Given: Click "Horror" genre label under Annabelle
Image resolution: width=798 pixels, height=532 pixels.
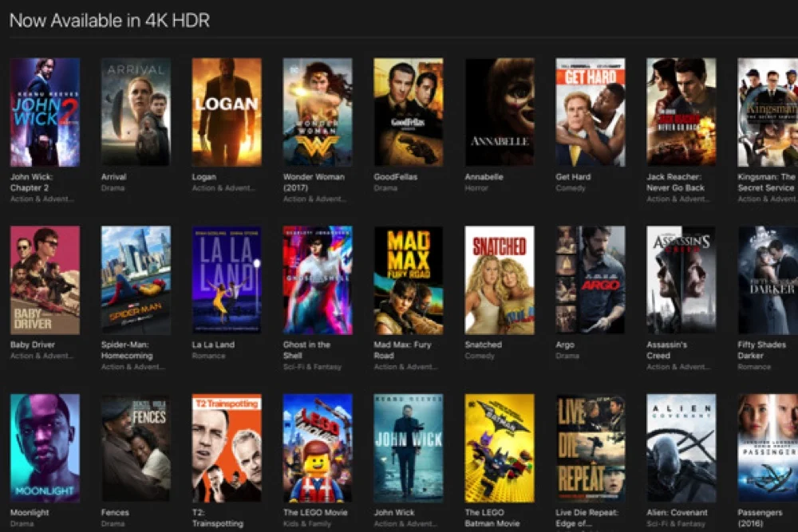Looking at the screenshot, I should [476, 188].
